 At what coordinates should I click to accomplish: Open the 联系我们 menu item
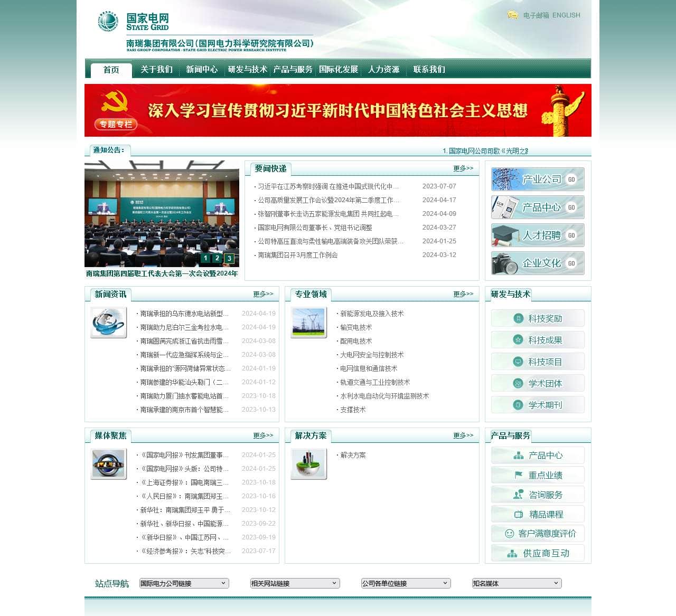point(429,70)
